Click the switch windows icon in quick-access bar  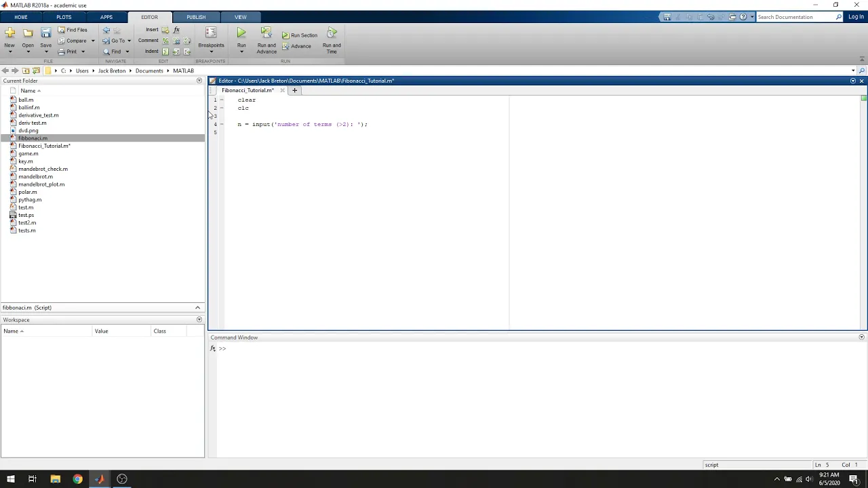(732, 17)
